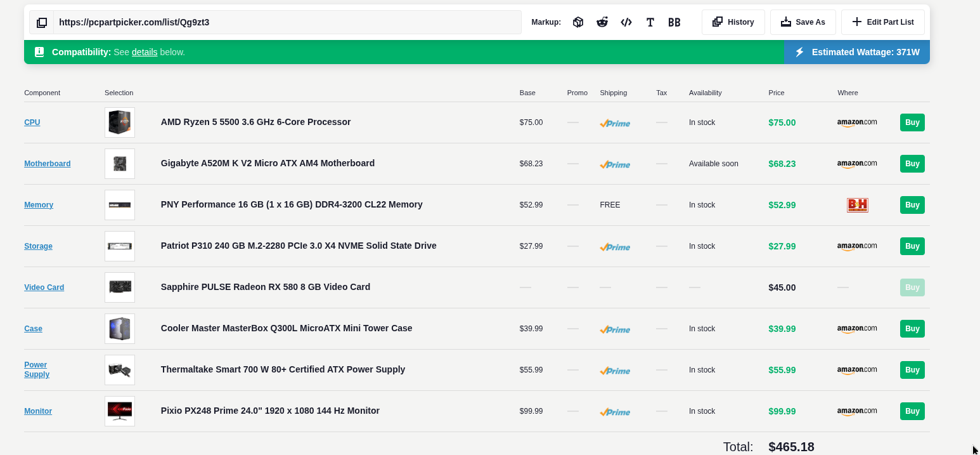
Task: Click the Prime shipping badge for the Case
Action: click(x=615, y=329)
